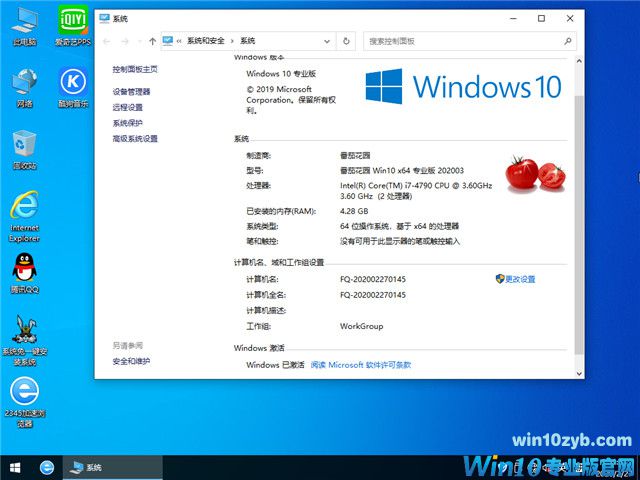Go forward with the navigation arrow
This screenshot has height=480, width=640.
tap(125, 41)
